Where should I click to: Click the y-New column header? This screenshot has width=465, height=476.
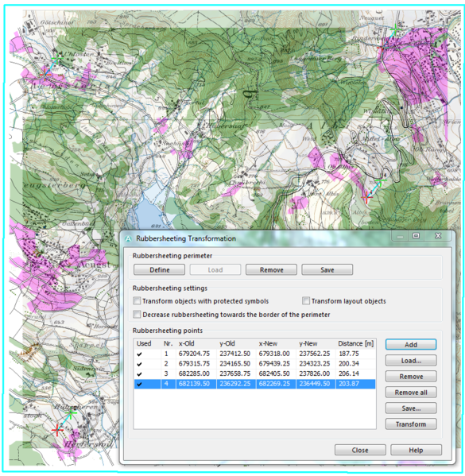(x=308, y=343)
